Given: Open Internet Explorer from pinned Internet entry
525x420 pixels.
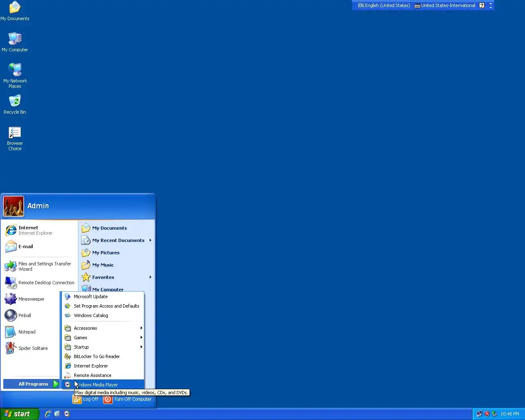Looking at the screenshot, I should 39,230.
